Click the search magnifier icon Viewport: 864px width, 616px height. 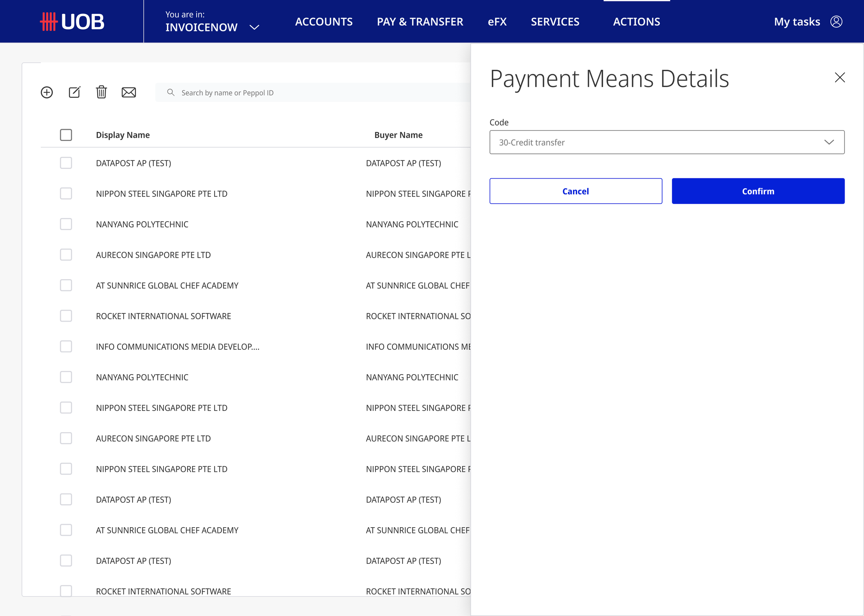171,93
